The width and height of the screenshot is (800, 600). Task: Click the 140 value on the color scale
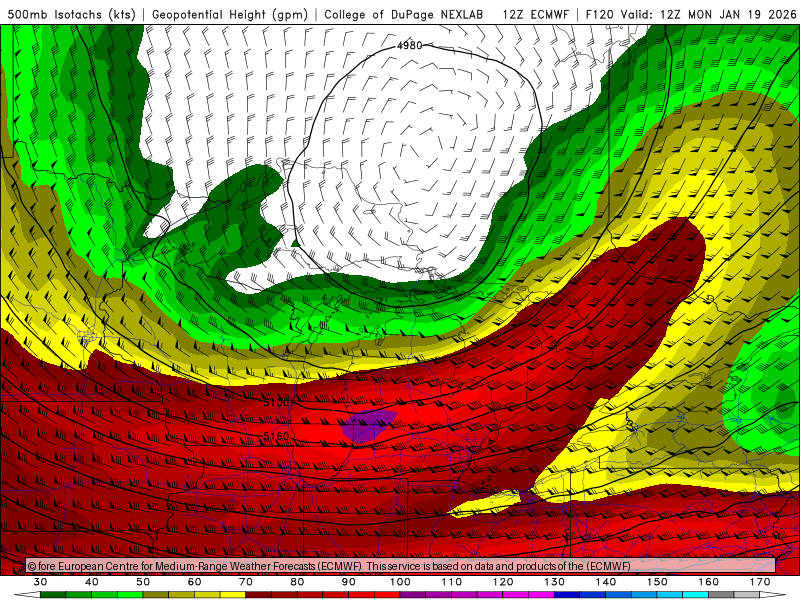click(x=606, y=582)
